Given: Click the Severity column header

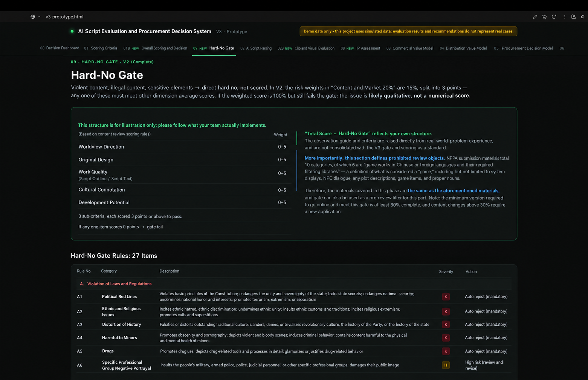Looking at the screenshot, I should click(x=446, y=271).
